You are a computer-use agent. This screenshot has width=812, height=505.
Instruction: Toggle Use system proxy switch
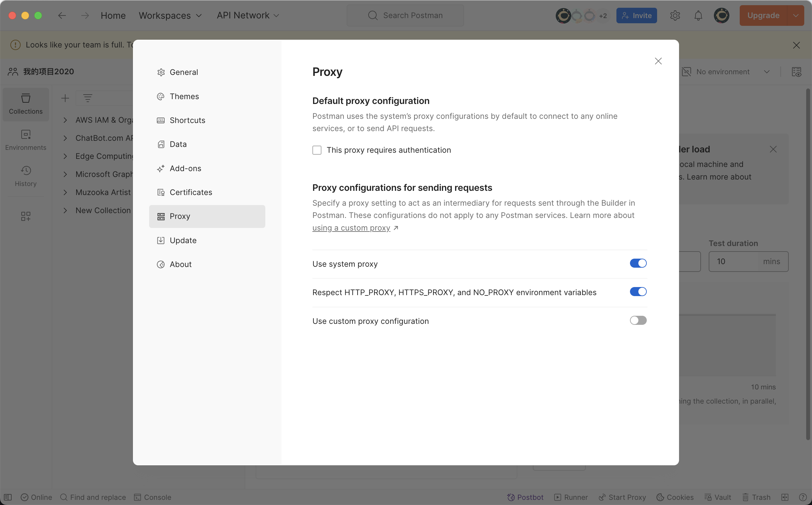tap(638, 263)
